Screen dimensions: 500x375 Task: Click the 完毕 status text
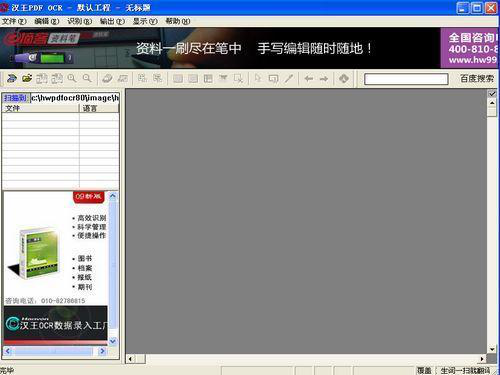coord(7,370)
